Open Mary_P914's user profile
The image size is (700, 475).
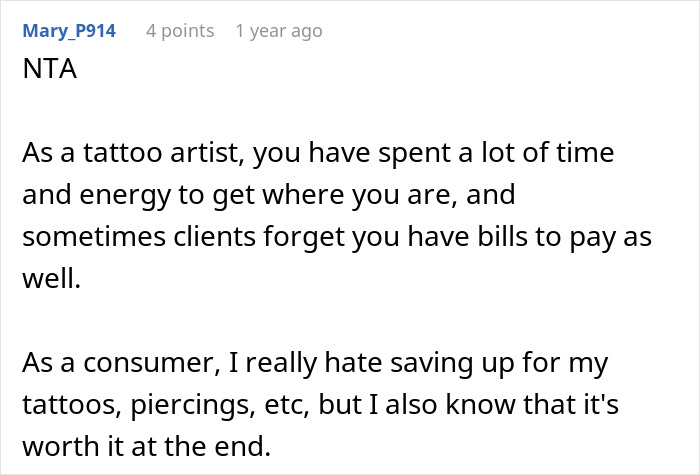68,31
